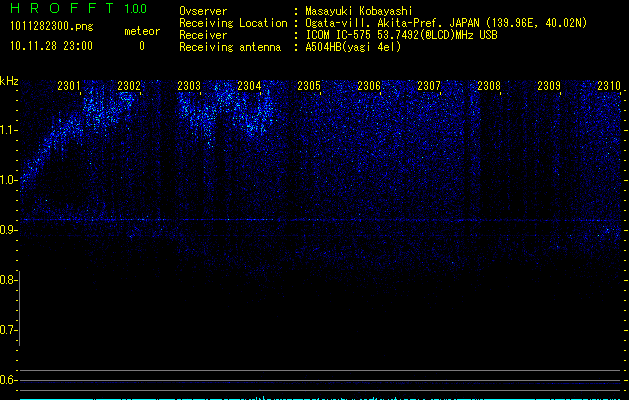Click the 2308 time marker
Viewport: 629px width, 400px height.
point(489,85)
